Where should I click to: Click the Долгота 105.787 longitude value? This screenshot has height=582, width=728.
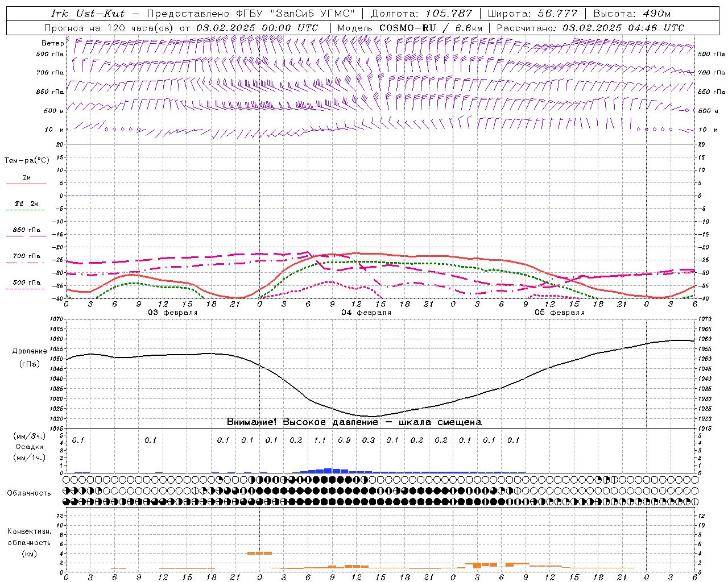click(421, 14)
